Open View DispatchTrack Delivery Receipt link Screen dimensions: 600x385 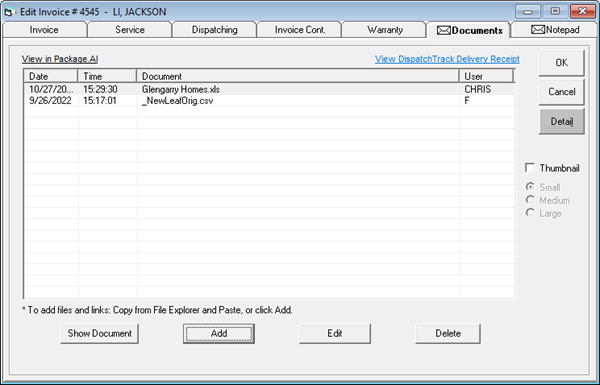[x=447, y=59]
